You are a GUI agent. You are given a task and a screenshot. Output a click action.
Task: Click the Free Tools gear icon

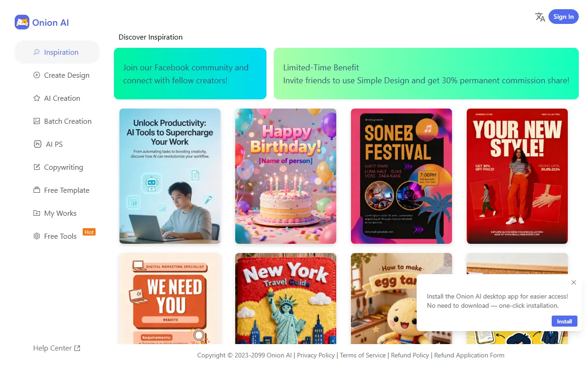tap(37, 236)
